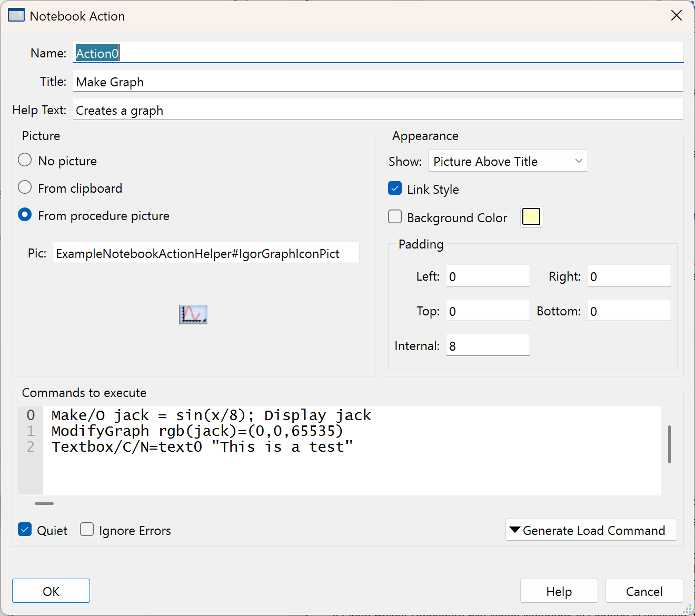Screen dimensions: 695x616
Task: Close the Notebook Action dialog
Action: coord(677,16)
